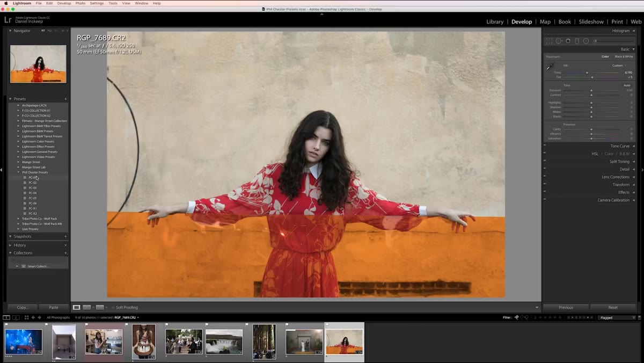The image size is (644, 363).
Task: Add a new snapshot with plus icon
Action: click(x=65, y=236)
